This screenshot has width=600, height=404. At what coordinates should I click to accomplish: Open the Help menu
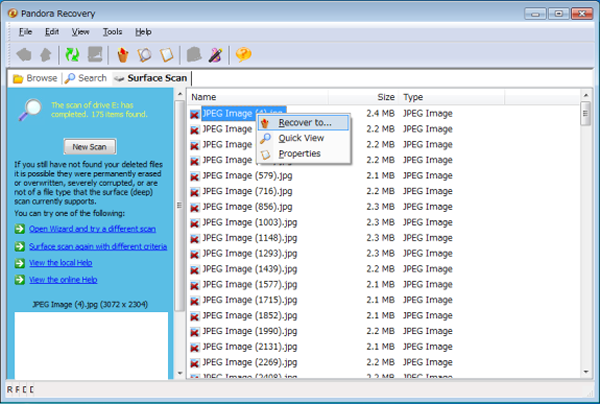(143, 32)
